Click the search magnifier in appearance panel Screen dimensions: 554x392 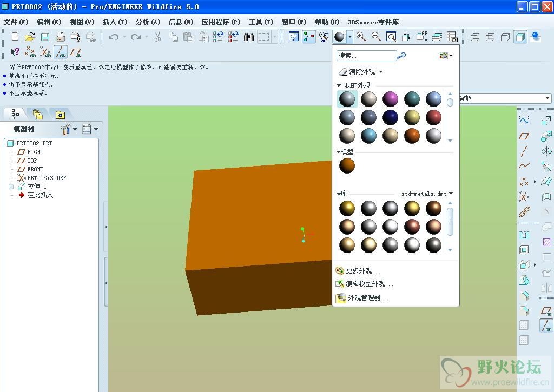[x=402, y=56]
